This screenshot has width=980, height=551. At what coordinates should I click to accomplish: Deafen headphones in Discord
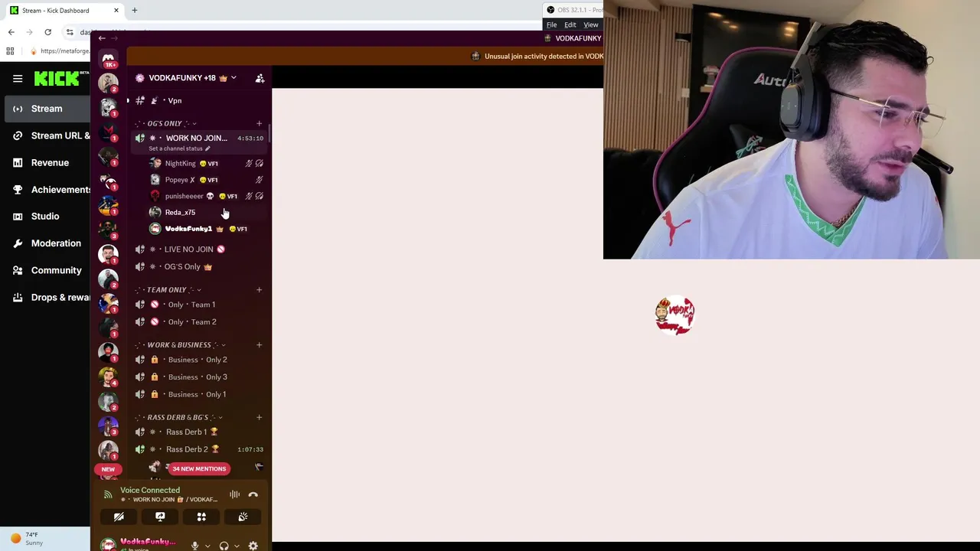coord(224,546)
